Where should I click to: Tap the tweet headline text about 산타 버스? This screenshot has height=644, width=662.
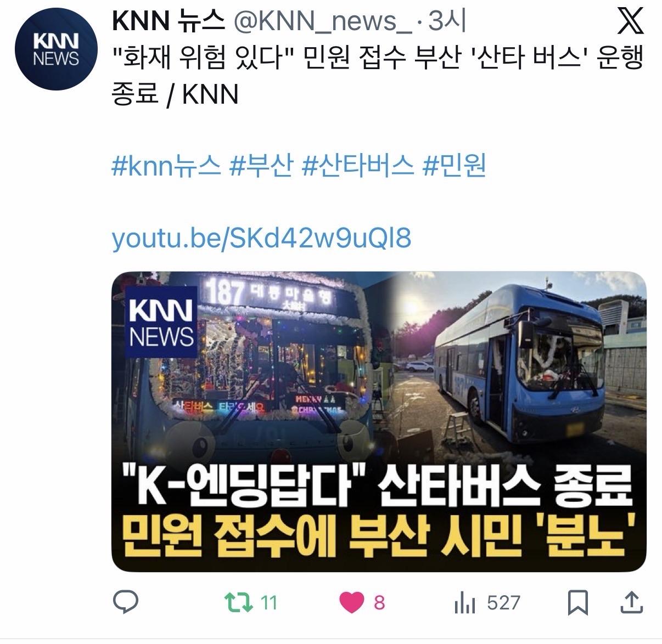click(377, 75)
